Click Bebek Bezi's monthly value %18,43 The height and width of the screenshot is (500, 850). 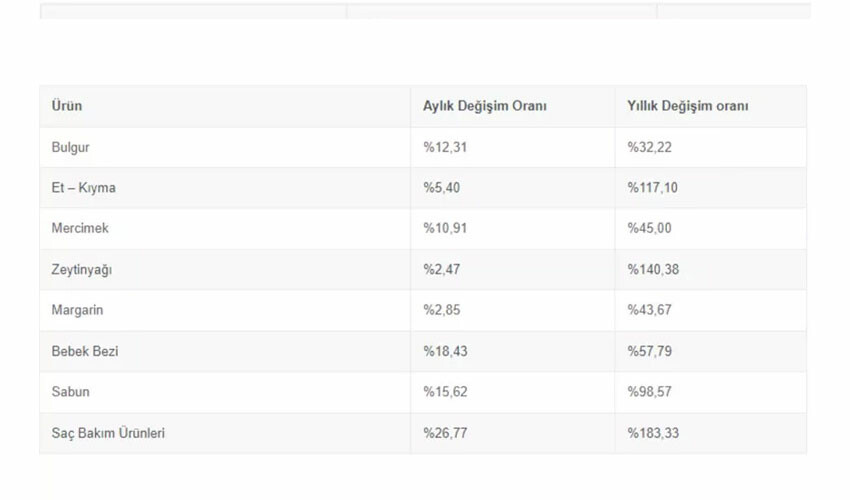tap(445, 351)
